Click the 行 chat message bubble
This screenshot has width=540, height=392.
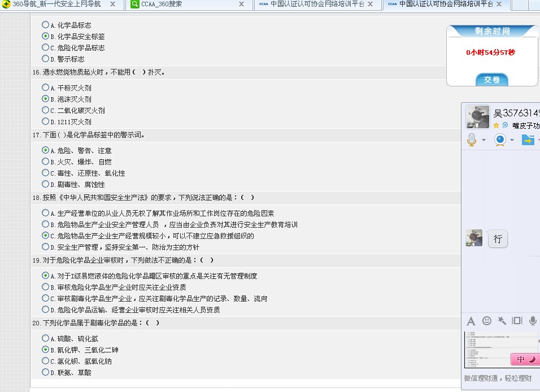click(x=498, y=239)
